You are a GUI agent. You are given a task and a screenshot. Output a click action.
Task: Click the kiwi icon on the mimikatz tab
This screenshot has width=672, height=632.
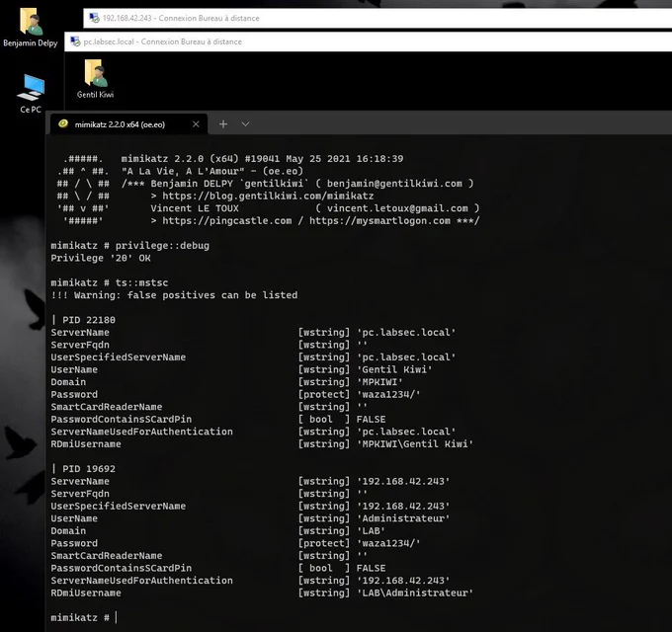pyautogui.click(x=63, y=123)
